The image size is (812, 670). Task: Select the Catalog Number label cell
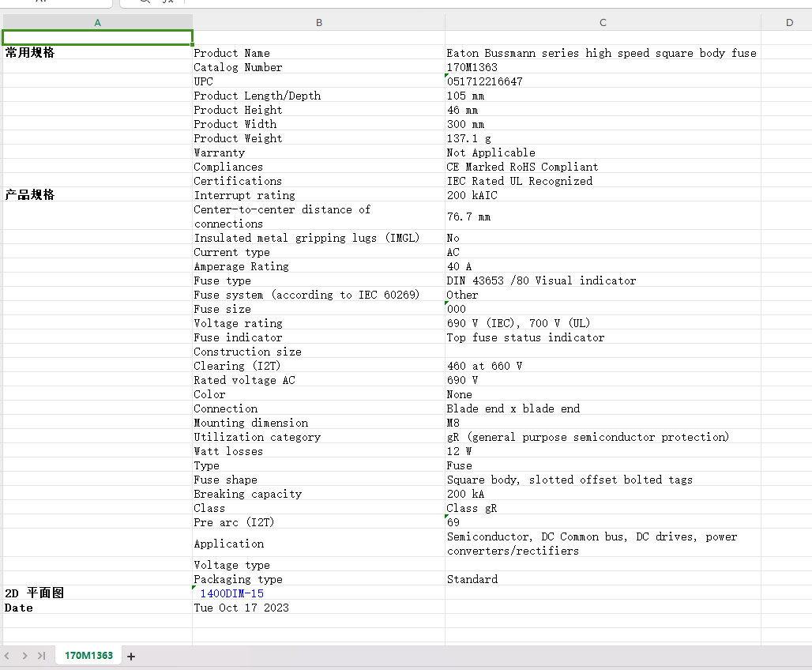318,67
